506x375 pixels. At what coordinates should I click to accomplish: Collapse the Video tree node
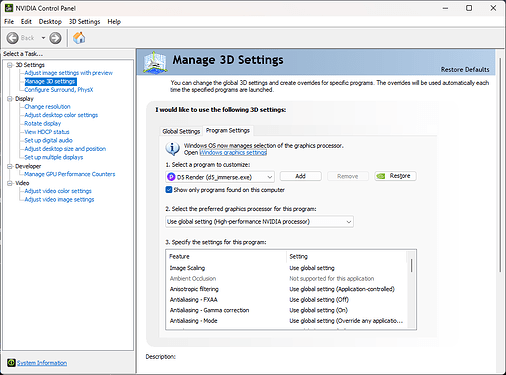pos(10,183)
